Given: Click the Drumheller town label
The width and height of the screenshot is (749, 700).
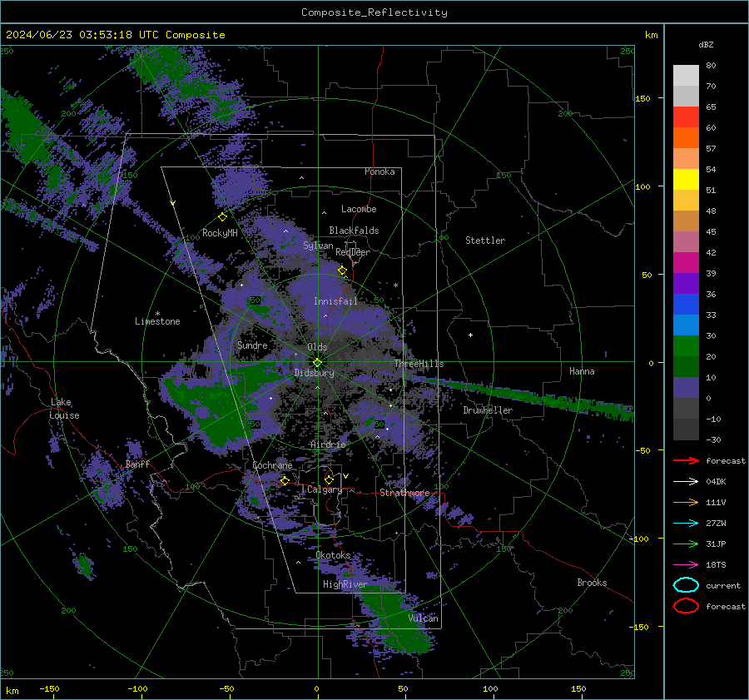Looking at the screenshot, I should [x=488, y=410].
